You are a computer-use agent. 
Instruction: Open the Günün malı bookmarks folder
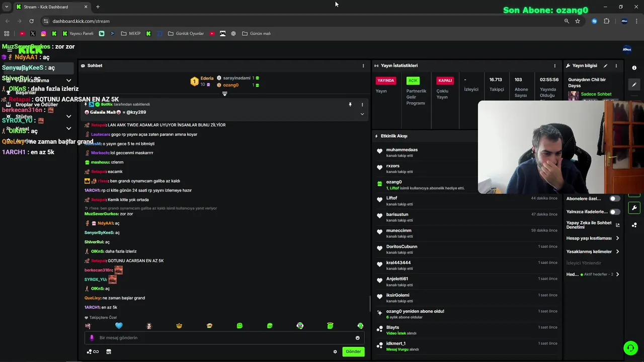[257, 34]
